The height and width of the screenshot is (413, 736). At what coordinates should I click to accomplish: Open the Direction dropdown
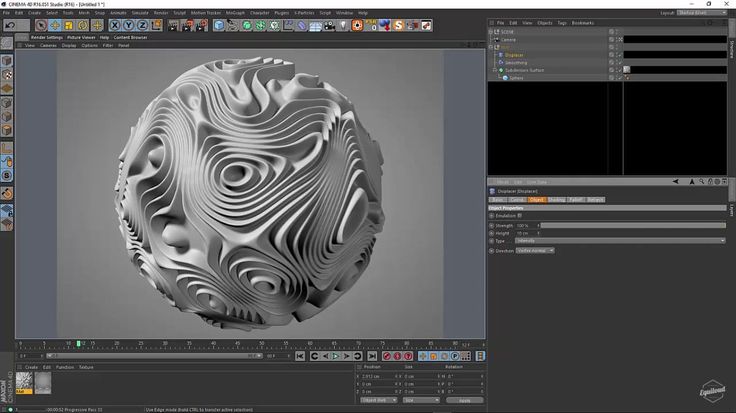coord(535,251)
